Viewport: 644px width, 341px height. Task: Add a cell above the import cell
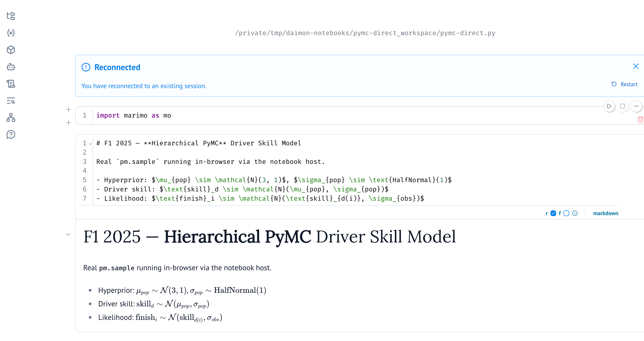68,109
